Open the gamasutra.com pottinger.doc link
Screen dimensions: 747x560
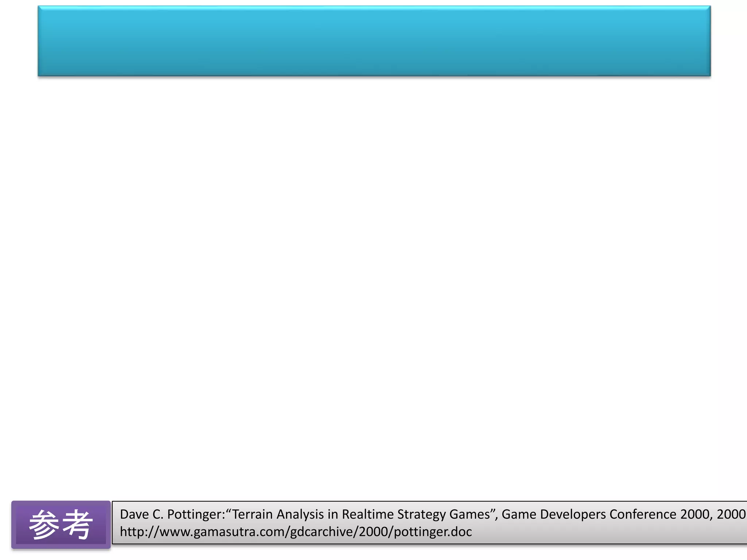tap(296, 532)
